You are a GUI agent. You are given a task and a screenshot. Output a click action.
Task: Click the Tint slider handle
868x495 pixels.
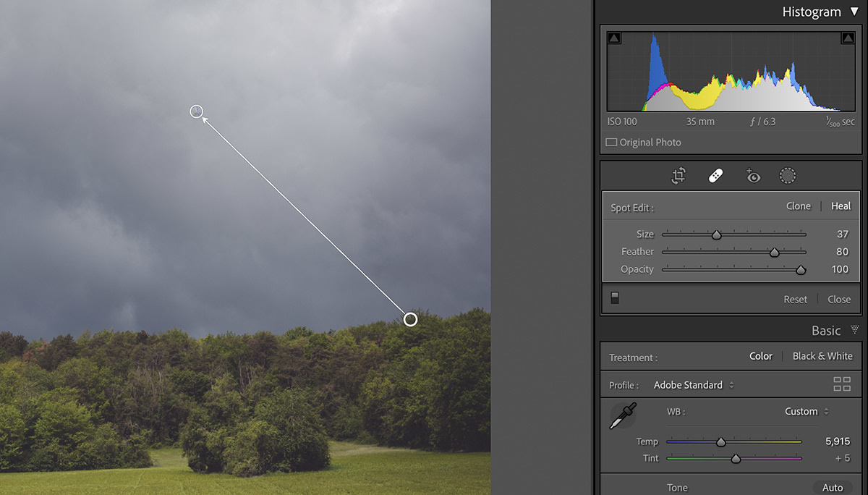coord(736,458)
